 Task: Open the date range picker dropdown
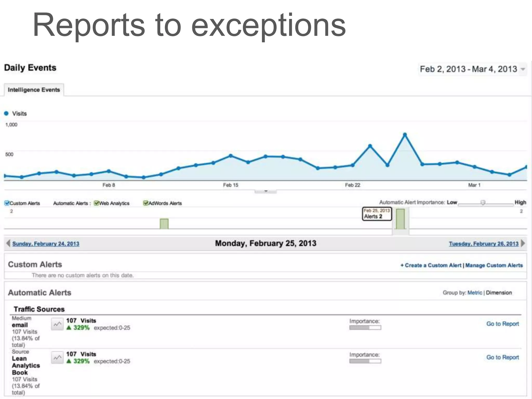[x=473, y=69]
